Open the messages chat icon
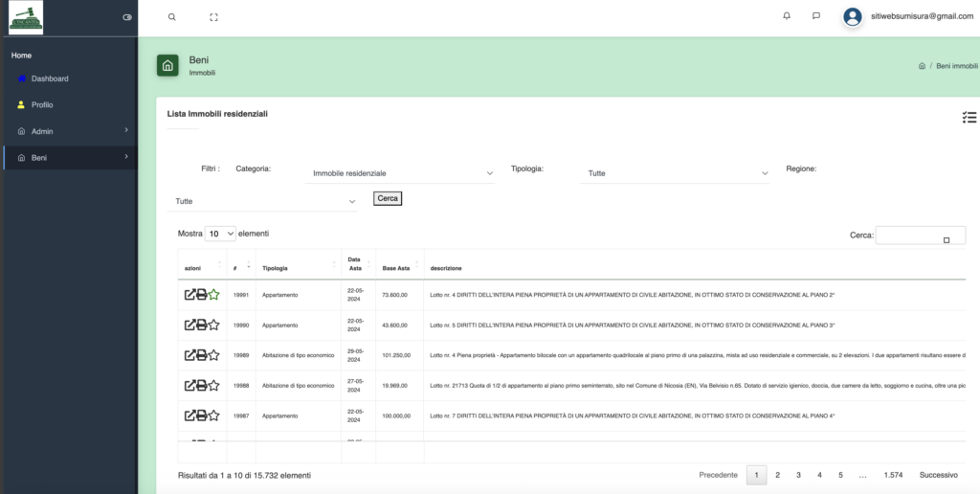Viewport: 980px width, 494px height. click(815, 16)
